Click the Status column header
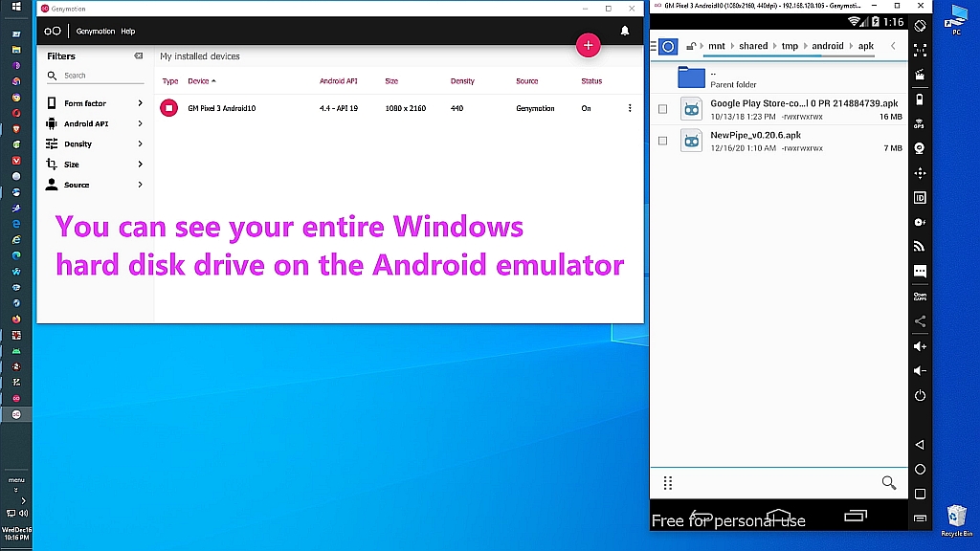 pos(591,81)
